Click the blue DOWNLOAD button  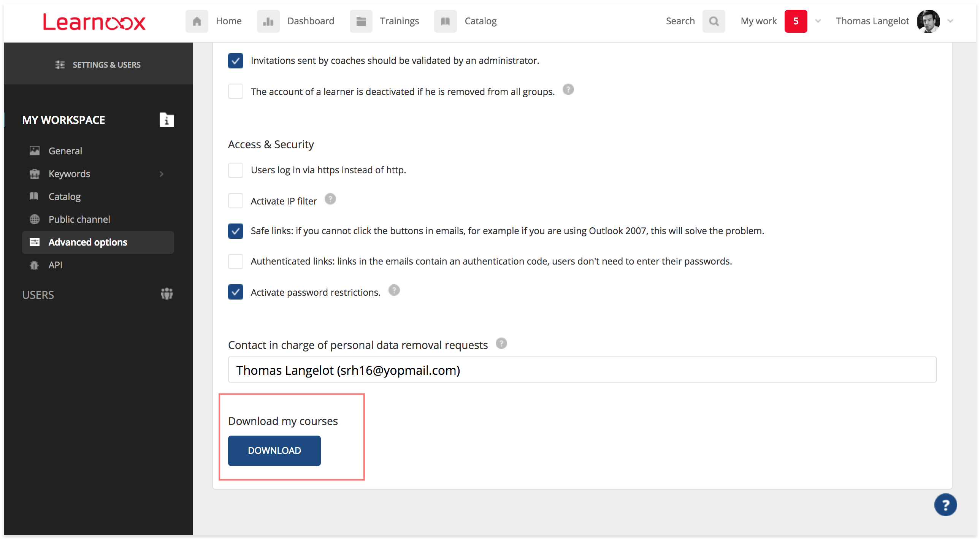point(274,451)
